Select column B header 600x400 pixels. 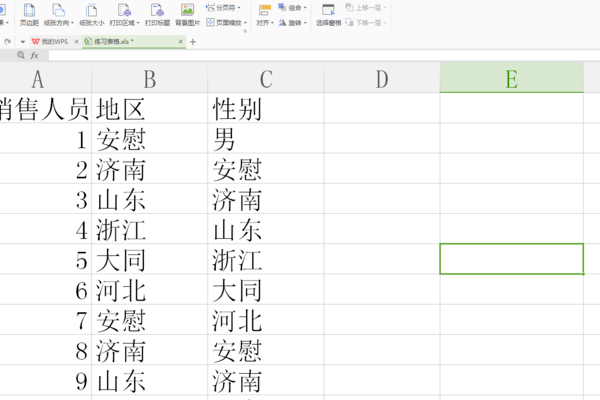pos(150,79)
